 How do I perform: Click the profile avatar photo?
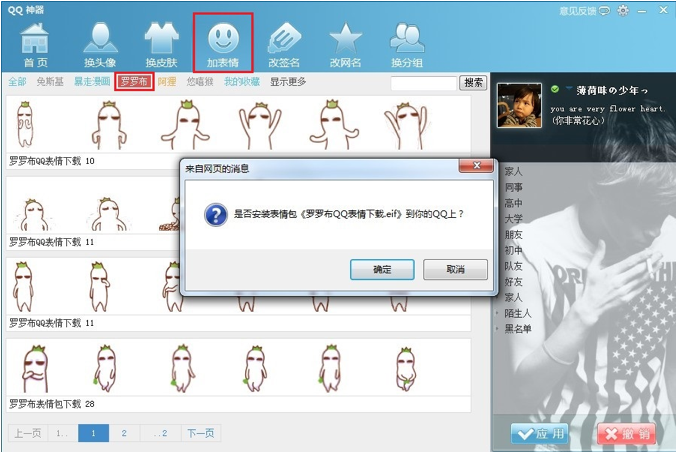[519, 105]
